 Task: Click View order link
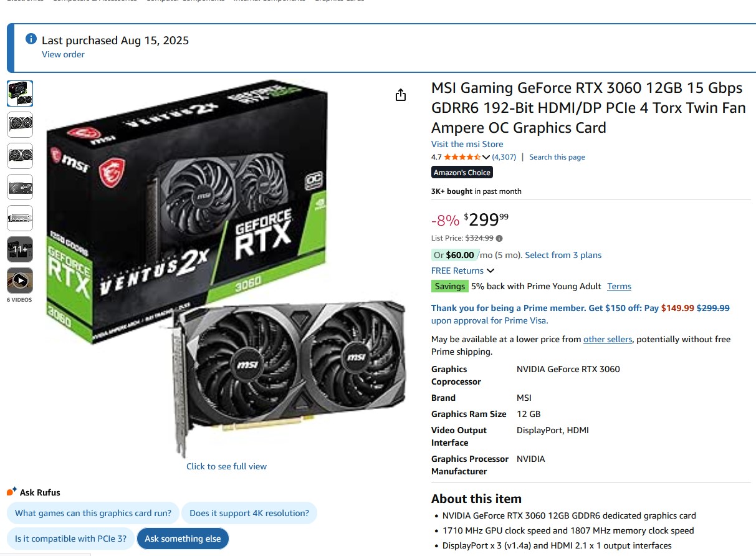click(63, 54)
